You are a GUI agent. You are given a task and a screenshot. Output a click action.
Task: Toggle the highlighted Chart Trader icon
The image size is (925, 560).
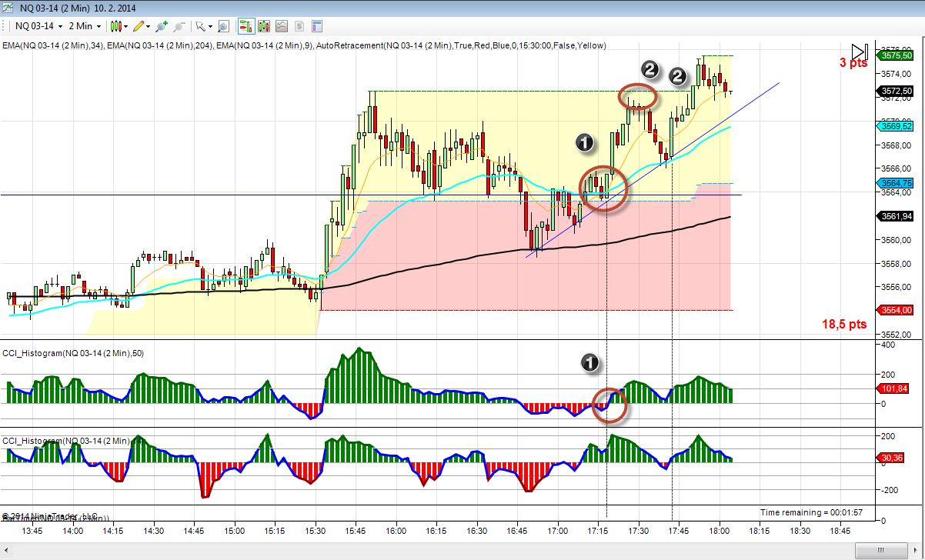246,26
